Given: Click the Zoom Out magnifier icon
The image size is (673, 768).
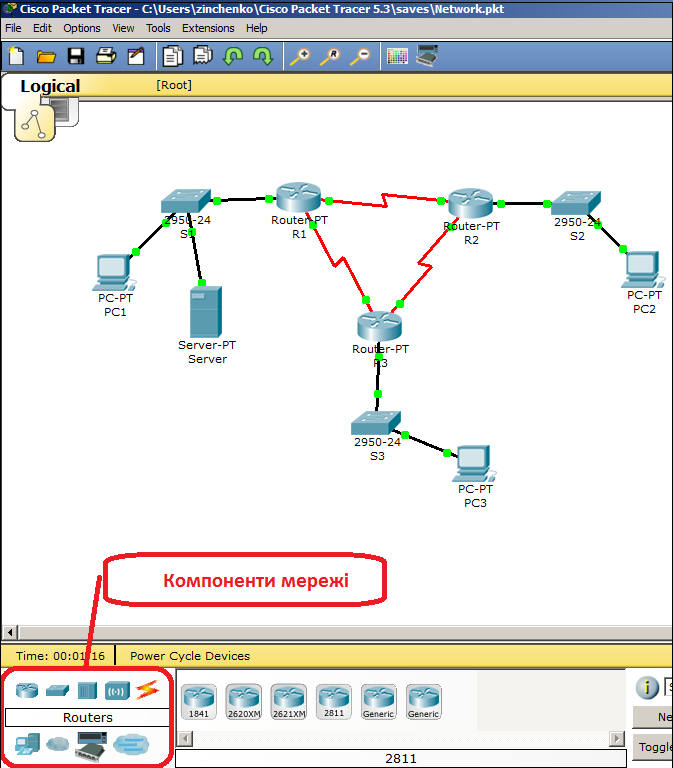Looking at the screenshot, I should click(x=361, y=56).
